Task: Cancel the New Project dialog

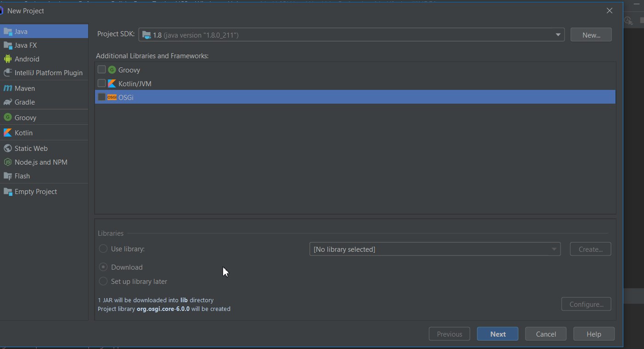Action: (x=546, y=334)
